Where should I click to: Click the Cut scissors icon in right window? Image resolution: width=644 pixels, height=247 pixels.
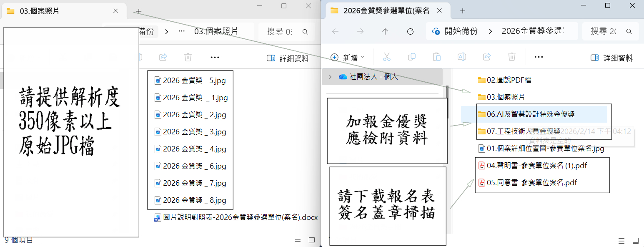tap(386, 57)
